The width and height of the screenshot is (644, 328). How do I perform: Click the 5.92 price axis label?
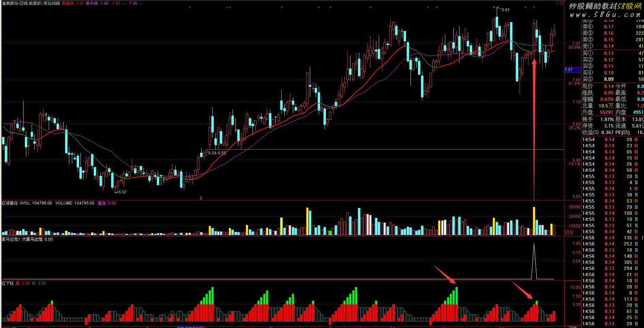pos(576,196)
